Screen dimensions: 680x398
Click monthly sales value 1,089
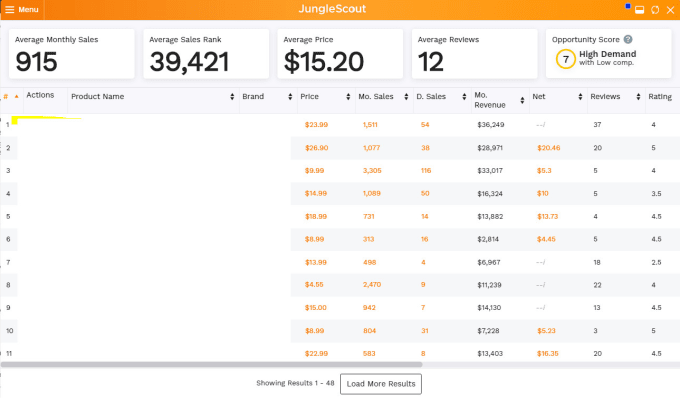(372, 193)
